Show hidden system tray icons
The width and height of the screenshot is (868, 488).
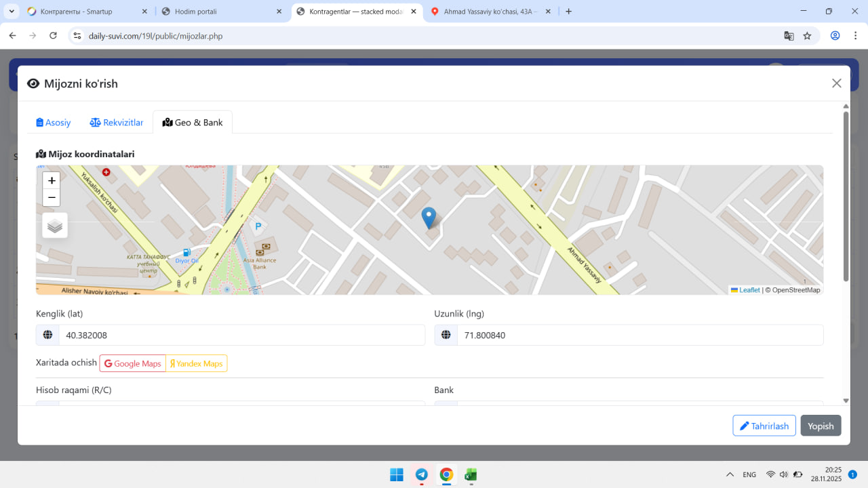point(730,474)
